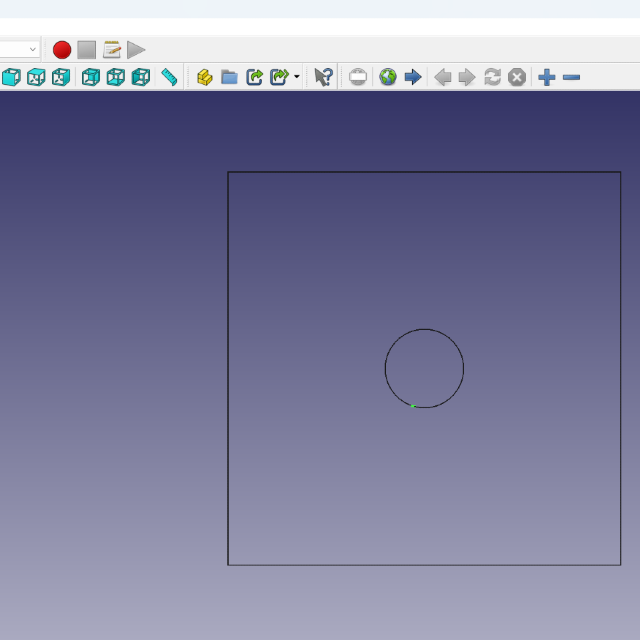This screenshot has width=640, height=640.
Task: Create a group using the blue folder icon
Action: click(229, 77)
